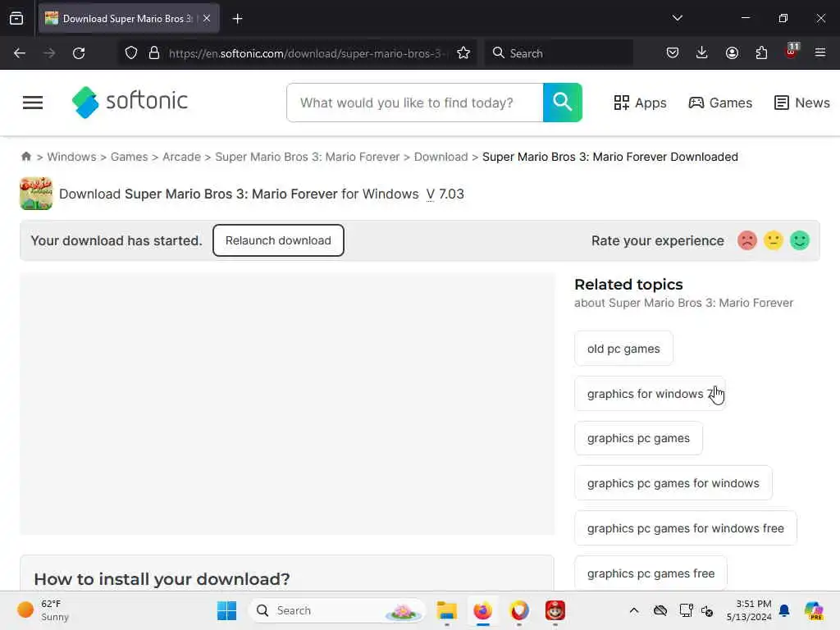
Task: Open the tracking protection shield icon
Action: pos(131,53)
